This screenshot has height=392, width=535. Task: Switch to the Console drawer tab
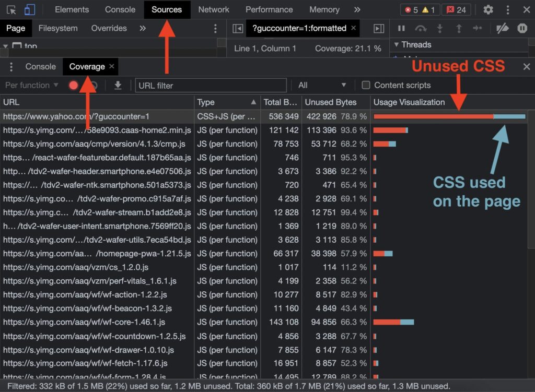(x=40, y=66)
